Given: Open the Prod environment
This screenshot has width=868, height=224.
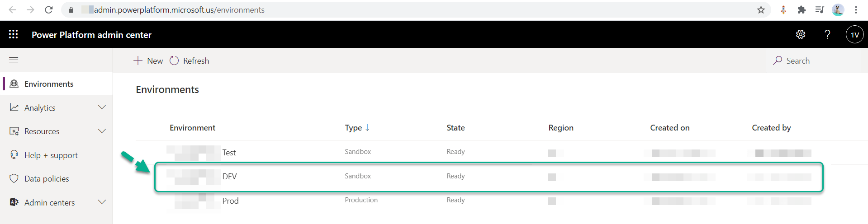Looking at the screenshot, I should 230,201.
